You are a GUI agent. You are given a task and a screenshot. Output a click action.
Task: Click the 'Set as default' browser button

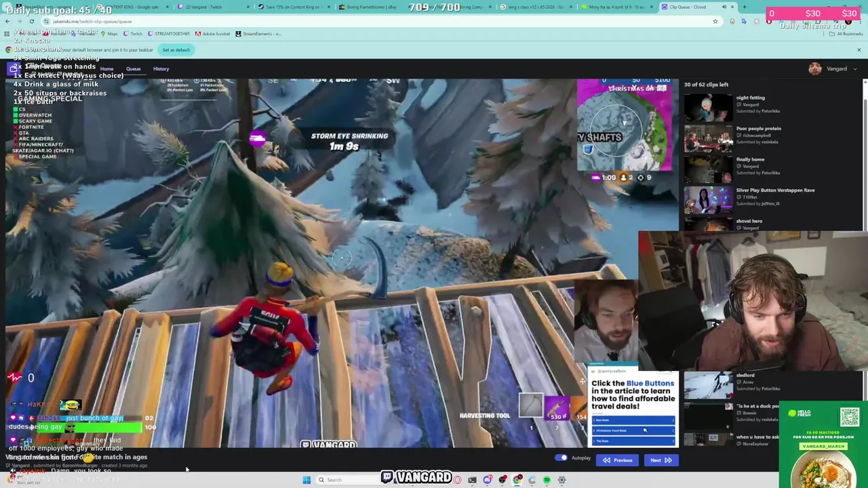click(176, 49)
